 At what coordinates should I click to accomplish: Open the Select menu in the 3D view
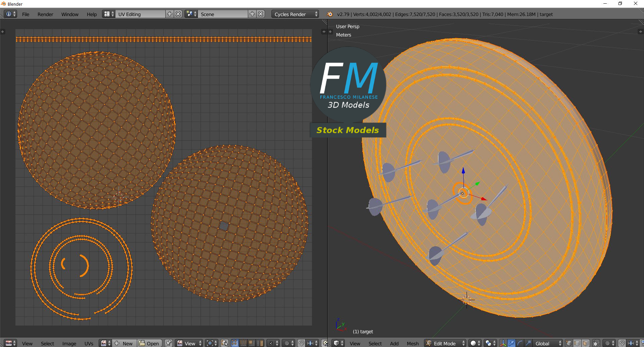[375, 343]
